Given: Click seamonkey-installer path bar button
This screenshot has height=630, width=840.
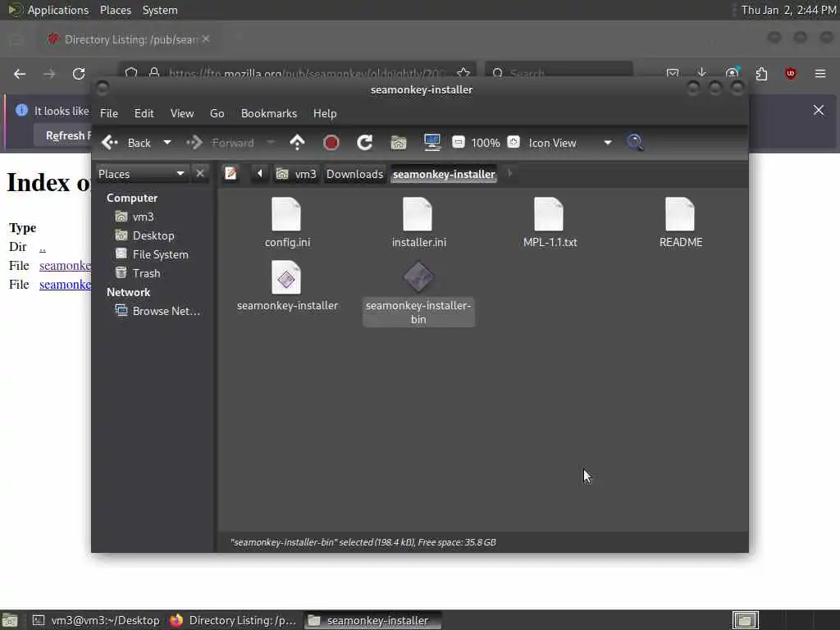Looking at the screenshot, I should [x=444, y=174].
